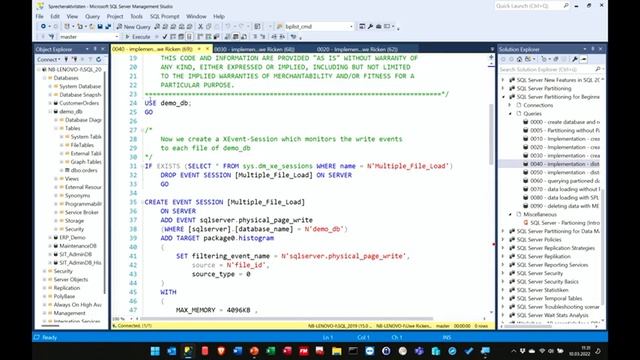Click the editor horizontal scrollbar
Screen dimensions: 640x360
pos(286,319)
